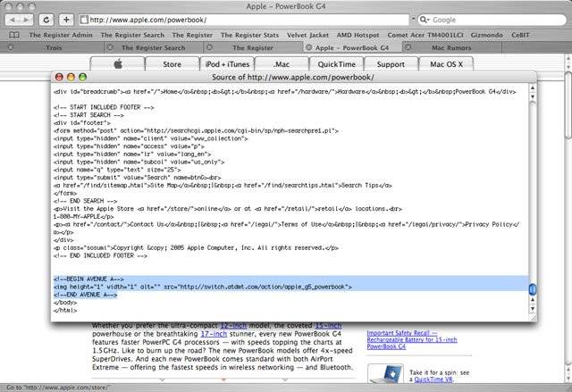Click the START INCLUDED FOOTER comment

(104, 107)
